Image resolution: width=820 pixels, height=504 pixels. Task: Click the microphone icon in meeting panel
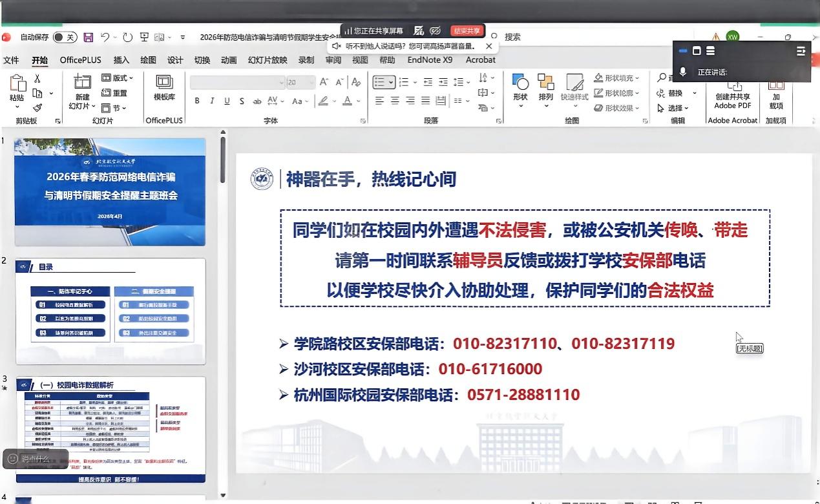(683, 72)
